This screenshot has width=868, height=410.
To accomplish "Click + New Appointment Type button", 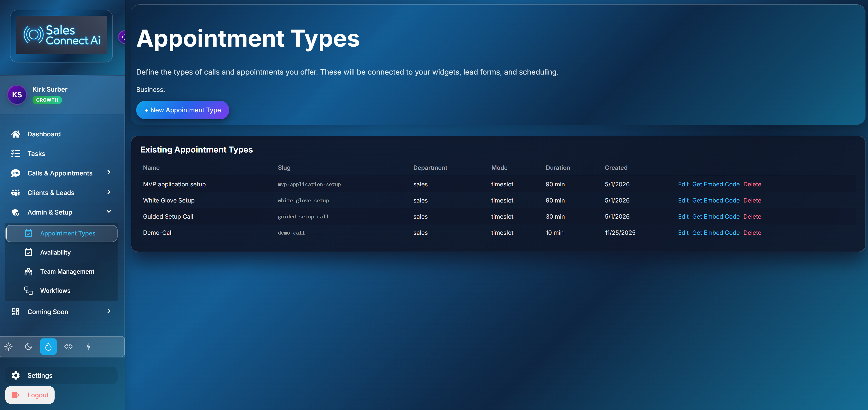I will pyautogui.click(x=183, y=110).
